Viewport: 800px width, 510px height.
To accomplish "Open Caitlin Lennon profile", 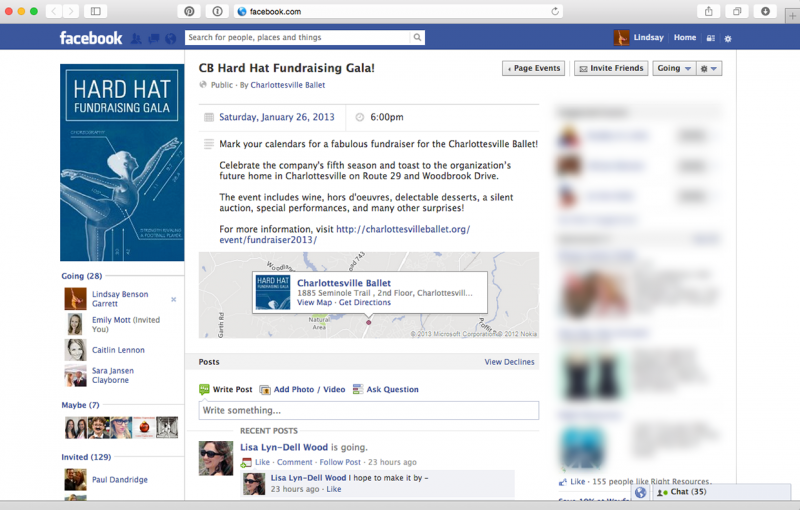I will tap(118, 350).
